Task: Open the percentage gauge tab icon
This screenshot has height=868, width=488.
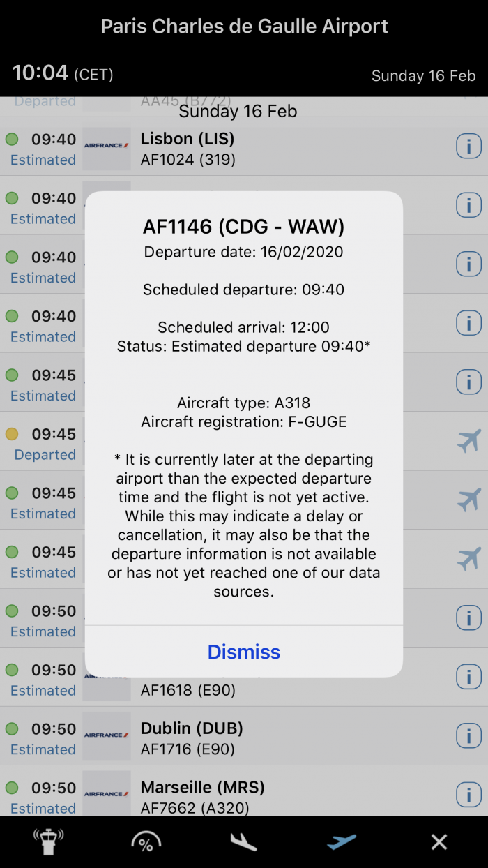Action: (146, 842)
